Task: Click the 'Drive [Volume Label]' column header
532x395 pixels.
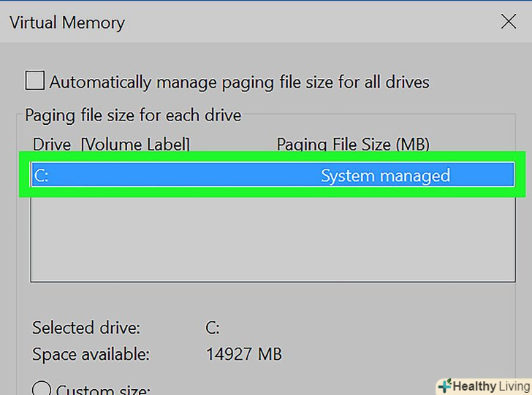Action: coord(111,145)
